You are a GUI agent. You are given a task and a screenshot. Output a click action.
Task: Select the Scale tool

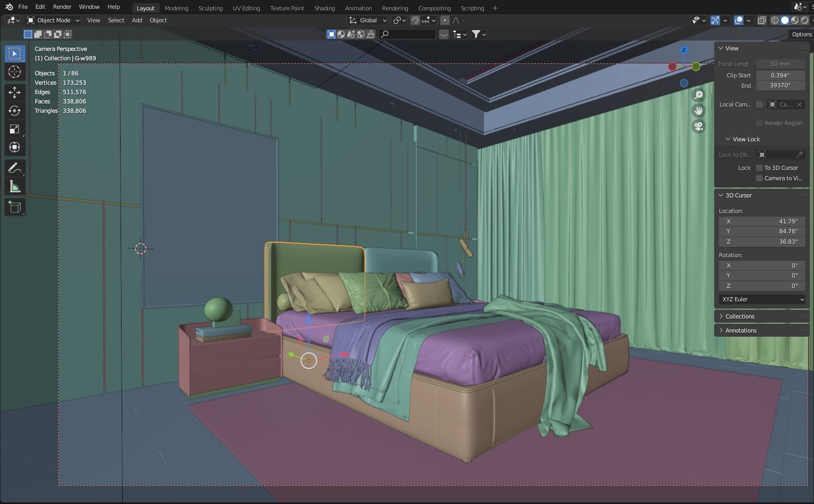pyautogui.click(x=15, y=129)
